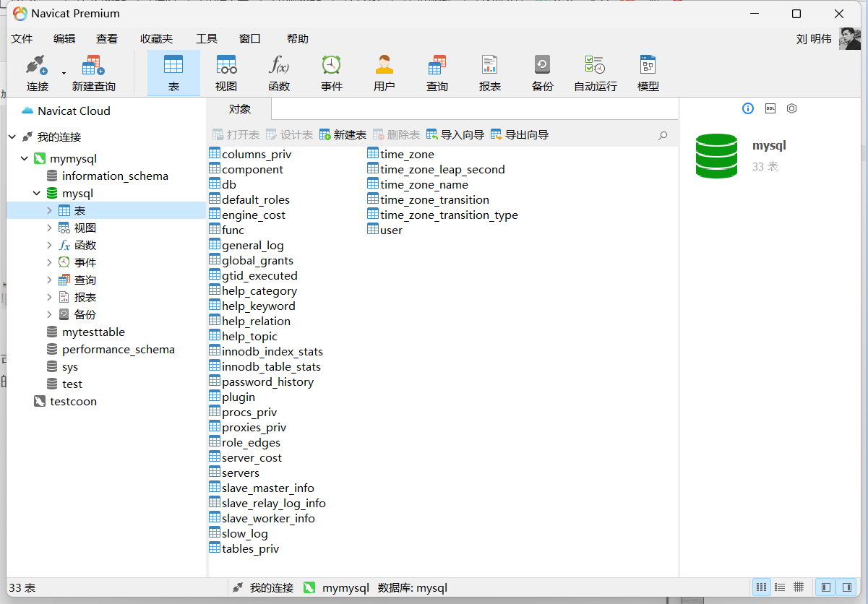Collapse the mymysql connection node
868x604 pixels.
pos(25,158)
